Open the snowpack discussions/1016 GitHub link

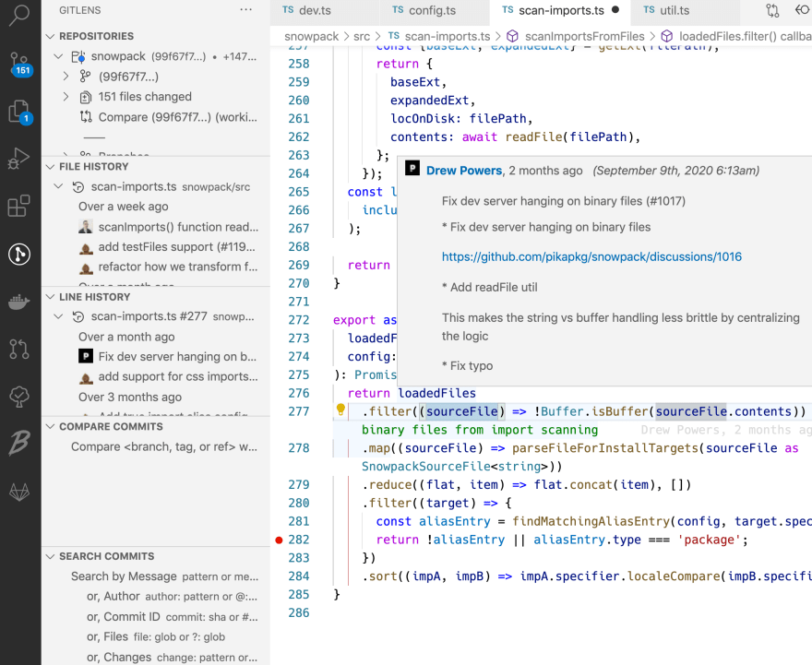[591, 256]
